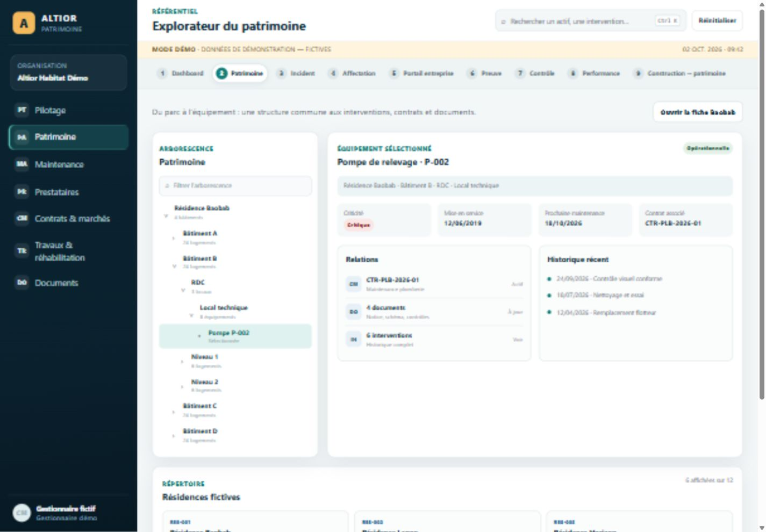Expand the Bâtiment A chevron

click(173, 238)
